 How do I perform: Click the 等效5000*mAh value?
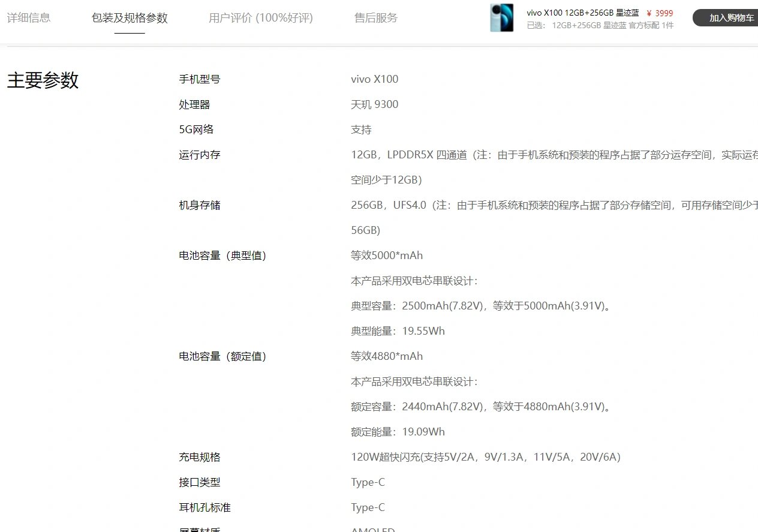(x=387, y=256)
